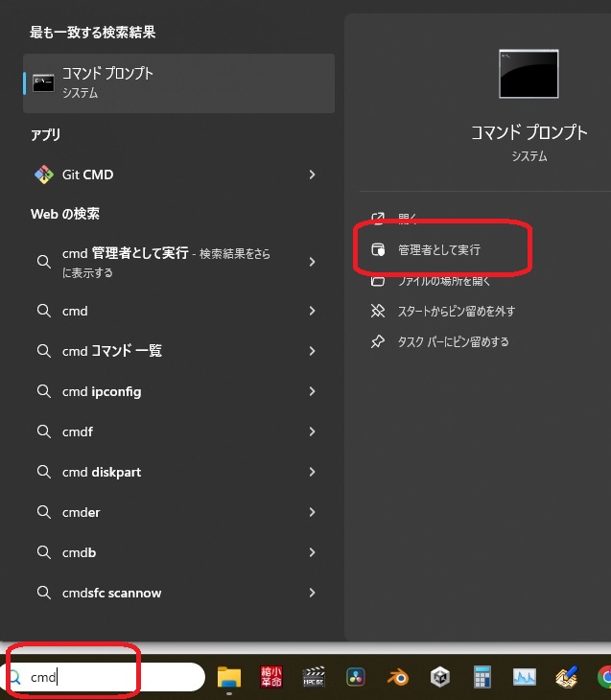Click the コマンド プロンプト title in right pane
Screen dimensions: 611x700
[529, 132]
